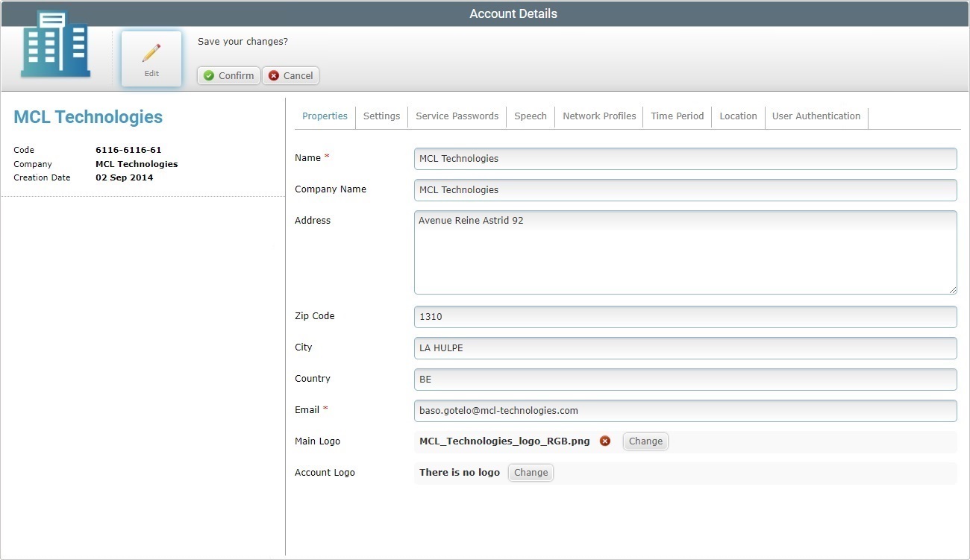The image size is (970, 560).
Task: Click the Edit pencil icon
Action: [151, 52]
